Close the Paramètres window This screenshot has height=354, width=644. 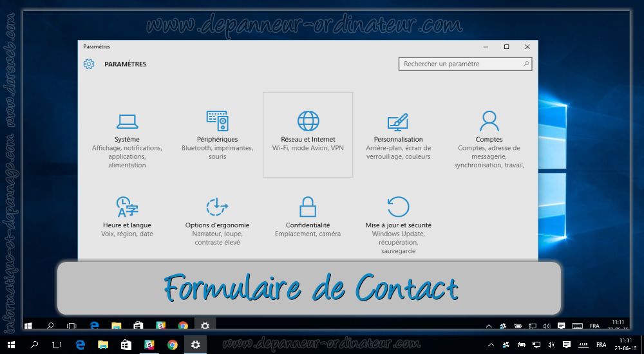tap(527, 47)
